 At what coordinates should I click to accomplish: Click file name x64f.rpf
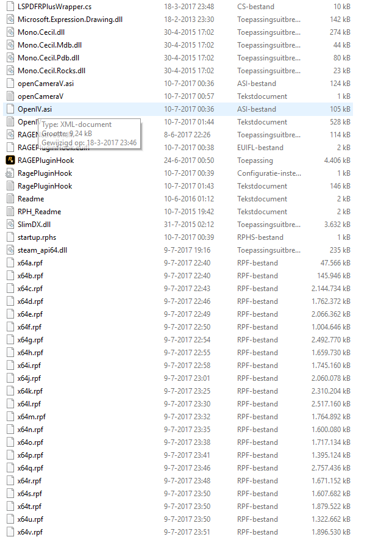coord(29,327)
